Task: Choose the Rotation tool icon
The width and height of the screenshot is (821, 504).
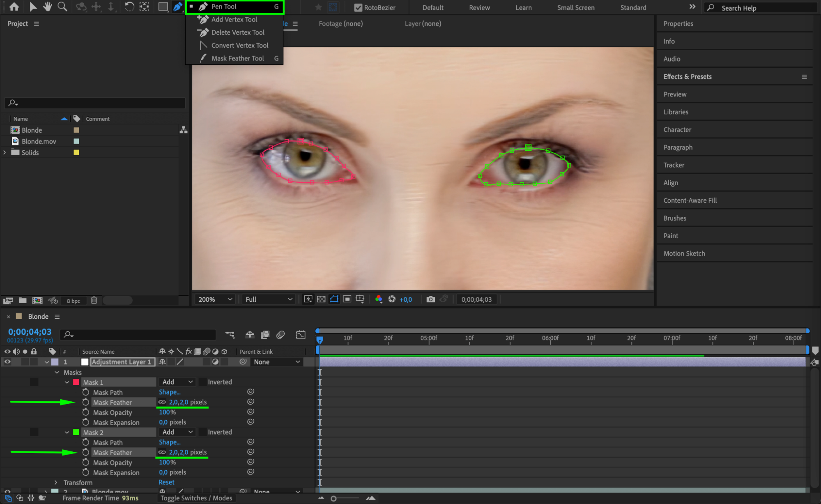Action: click(x=129, y=7)
